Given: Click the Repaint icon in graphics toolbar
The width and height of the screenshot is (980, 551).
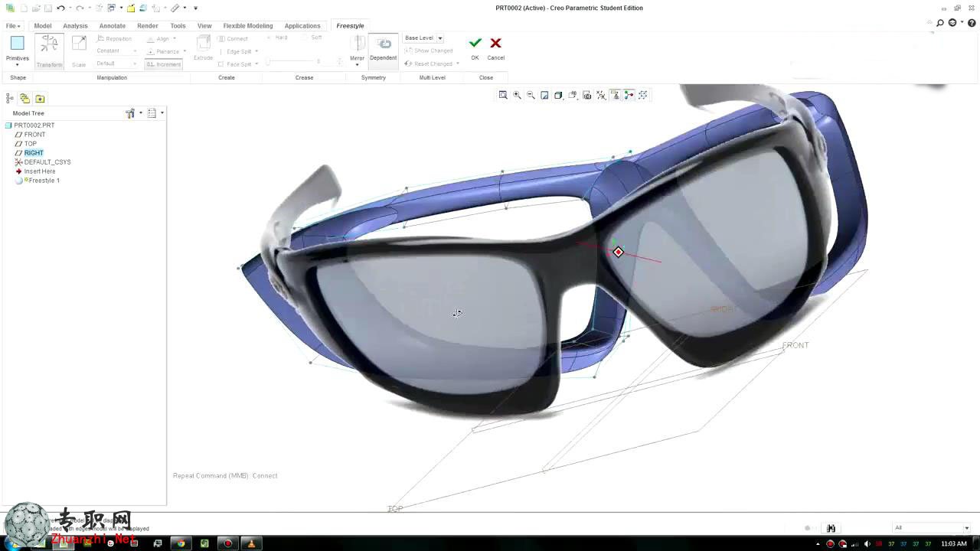Looking at the screenshot, I should [544, 95].
